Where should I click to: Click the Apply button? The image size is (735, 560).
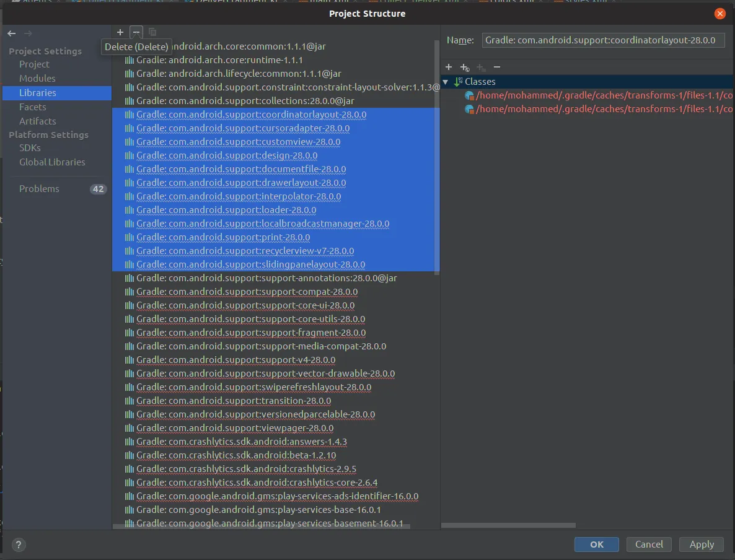[702, 544]
